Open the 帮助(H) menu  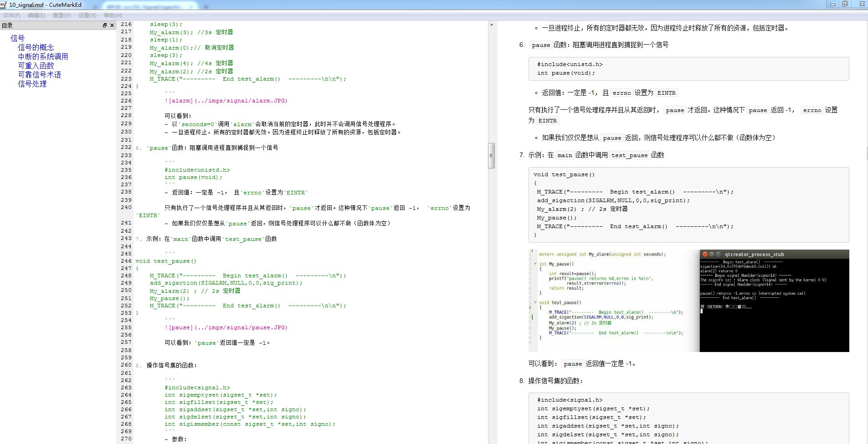(113, 15)
